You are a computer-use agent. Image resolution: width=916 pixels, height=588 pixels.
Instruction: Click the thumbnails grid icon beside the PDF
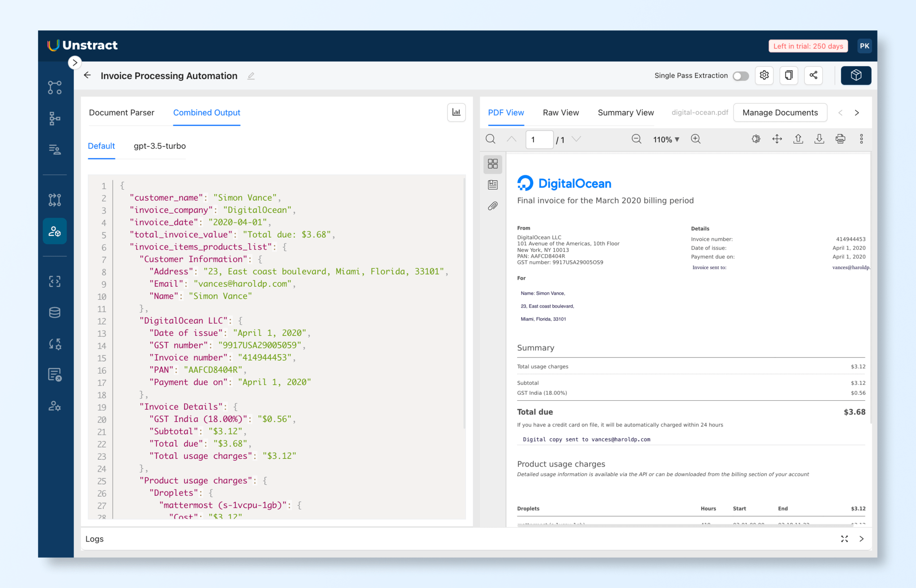[493, 164]
